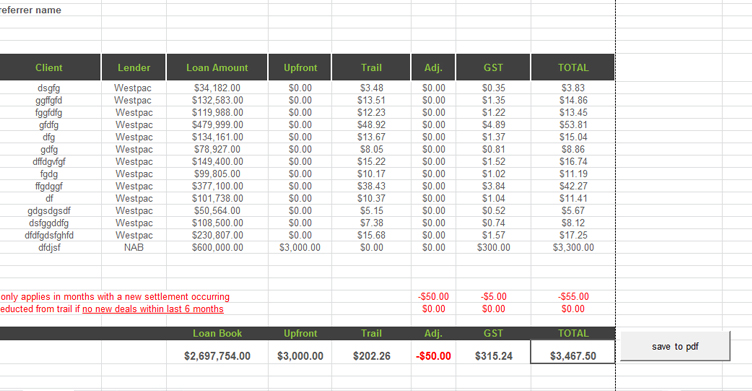Click the save to pdf button

675,346
